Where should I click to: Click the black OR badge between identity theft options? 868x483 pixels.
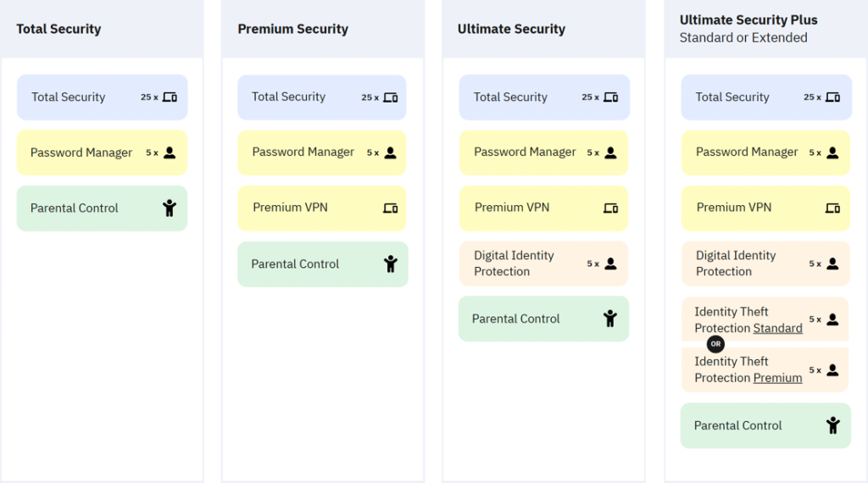click(x=715, y=343)
